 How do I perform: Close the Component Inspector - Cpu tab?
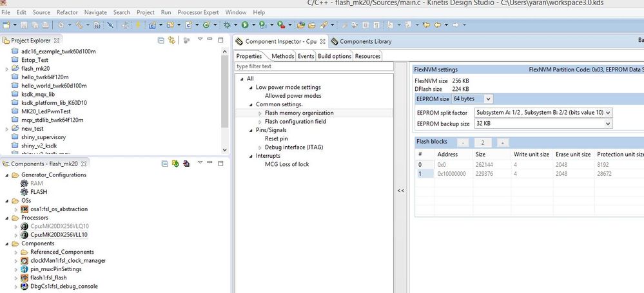pyautogui.click(x=323, y=41)
